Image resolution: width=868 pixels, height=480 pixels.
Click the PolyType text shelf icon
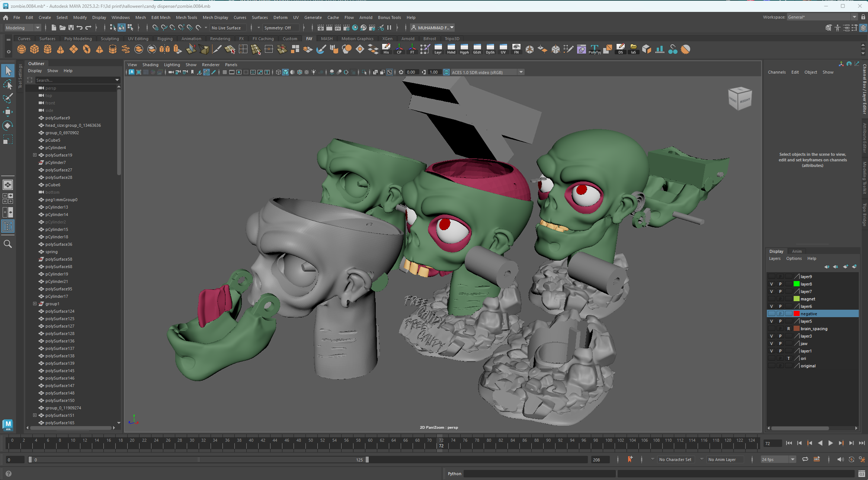(594, 49)
